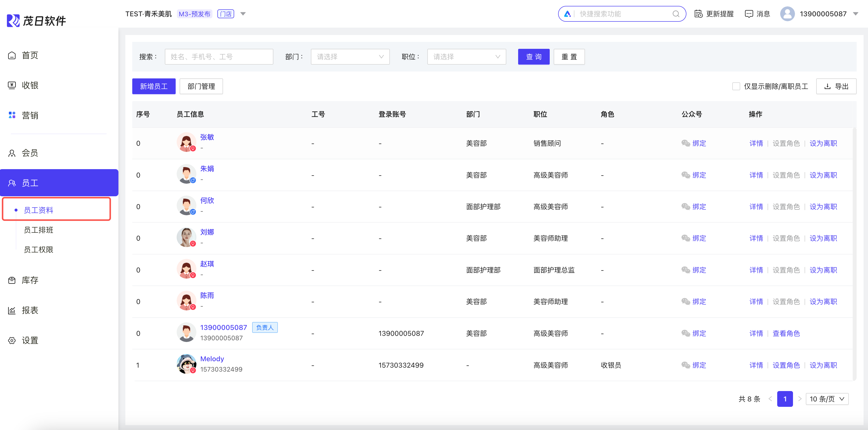
Task: Expand the 部门 dropdown selector
Action: (350, 56)
